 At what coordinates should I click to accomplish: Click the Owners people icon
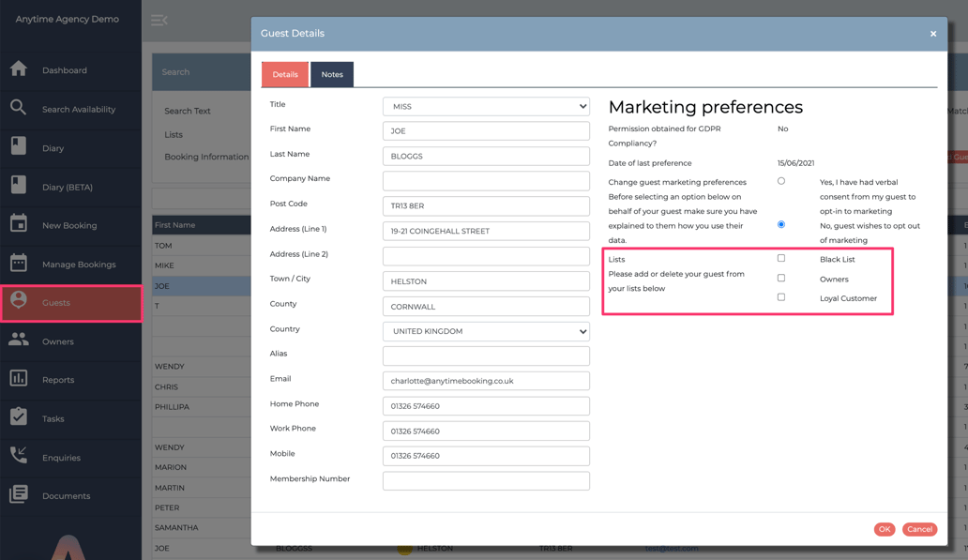(19, 341)
